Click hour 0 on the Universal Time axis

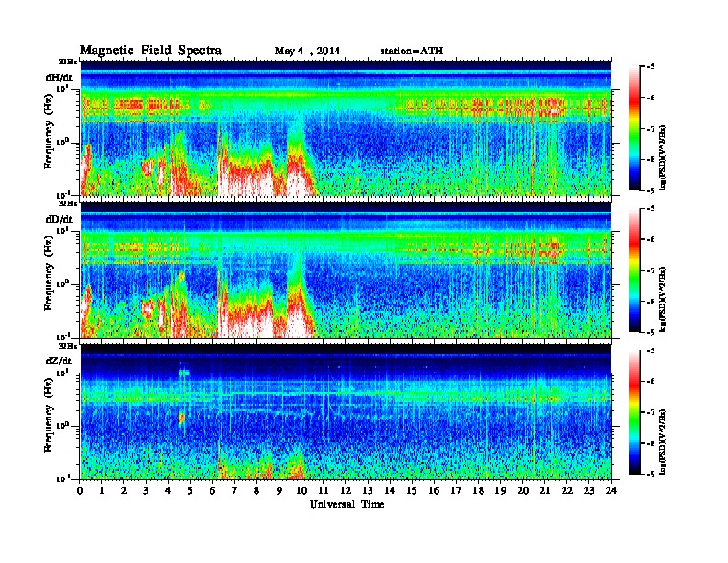click(x=80, y=490)
